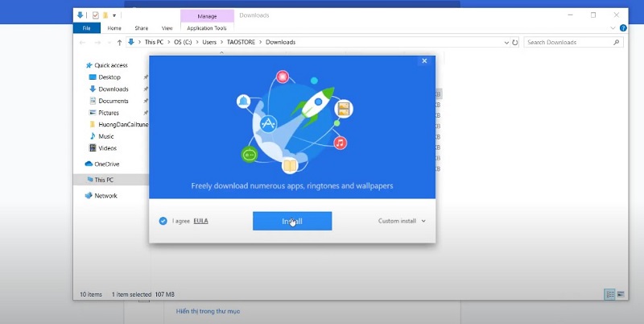
Task: Refresh the Downloads folder
Action: [x=515, y=43]
